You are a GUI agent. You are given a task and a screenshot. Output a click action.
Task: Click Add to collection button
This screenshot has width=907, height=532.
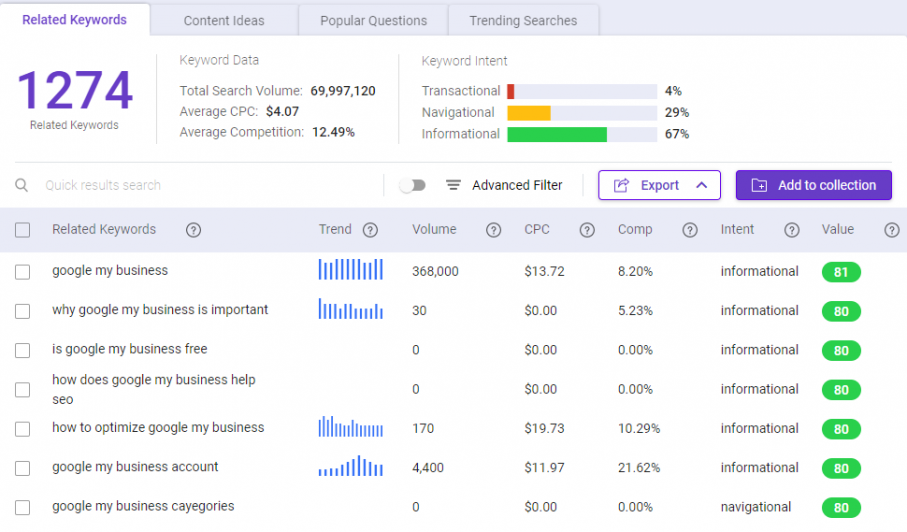click(814, 185)
